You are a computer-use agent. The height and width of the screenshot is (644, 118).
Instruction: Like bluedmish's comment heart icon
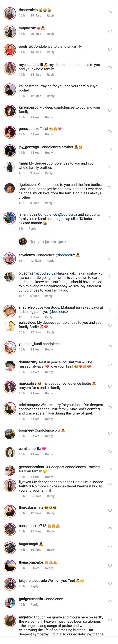point(110,276)
